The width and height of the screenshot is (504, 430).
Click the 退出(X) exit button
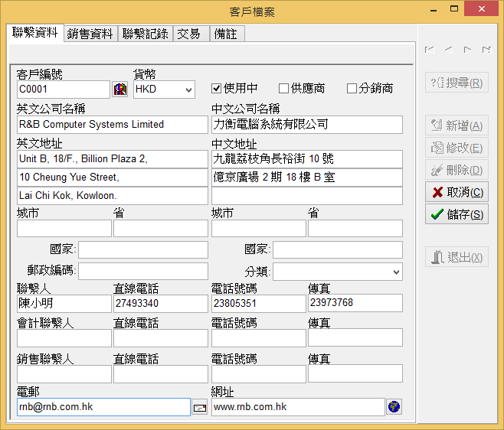pos(457,257)
